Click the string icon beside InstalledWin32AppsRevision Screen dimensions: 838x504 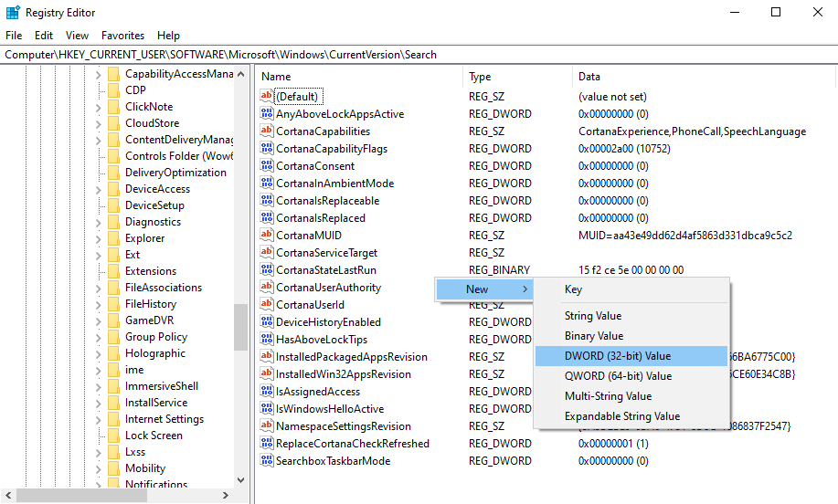coord(266,373)
